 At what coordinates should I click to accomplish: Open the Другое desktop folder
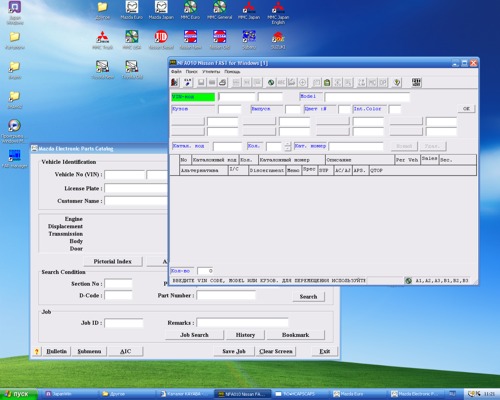point(103,10)
